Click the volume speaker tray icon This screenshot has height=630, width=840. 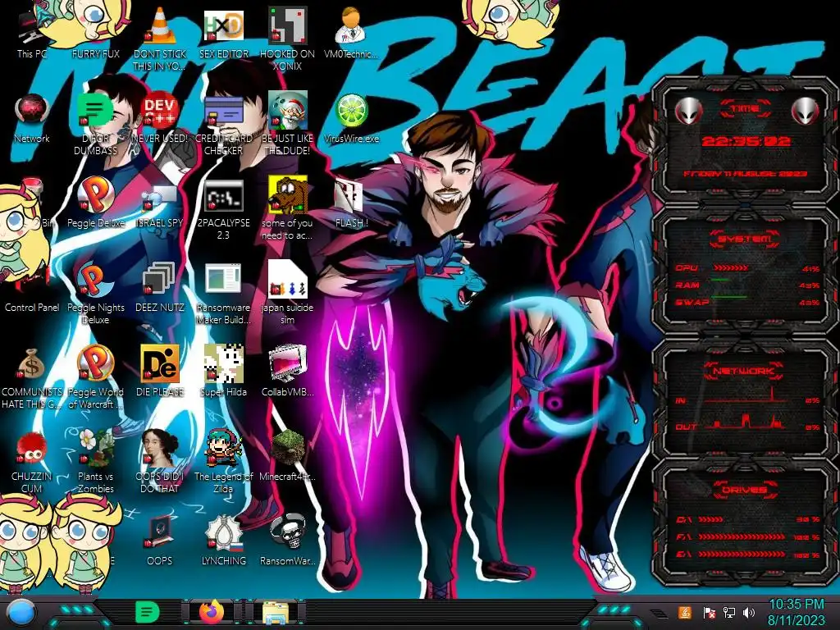pos(749,613)
